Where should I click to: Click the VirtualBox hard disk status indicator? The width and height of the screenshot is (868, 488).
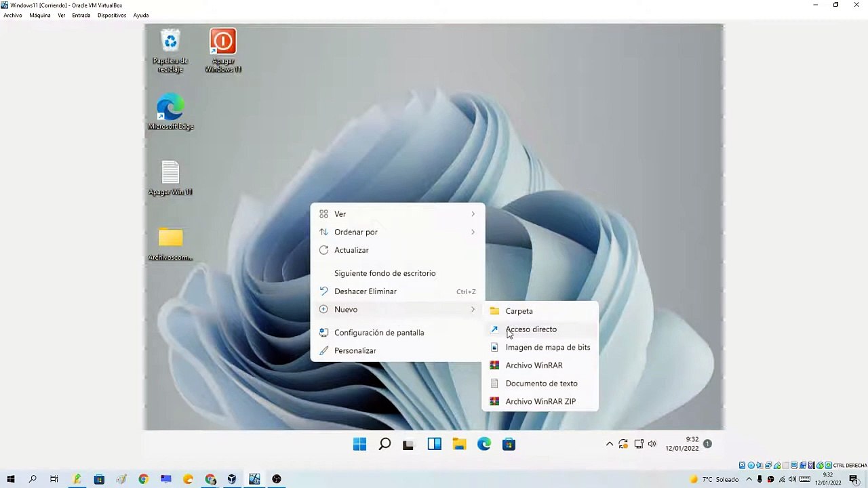point(743,466)
